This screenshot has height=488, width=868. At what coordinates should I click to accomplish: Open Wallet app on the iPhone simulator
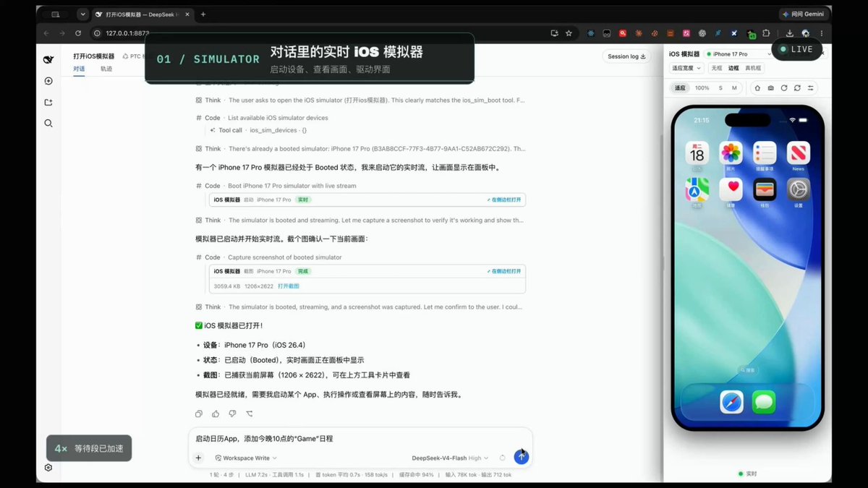(x=765, y=190)
